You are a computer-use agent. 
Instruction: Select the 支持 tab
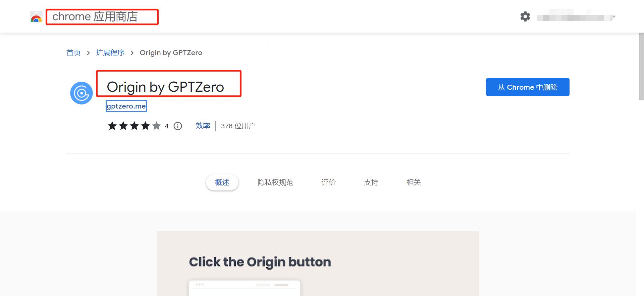371,182
